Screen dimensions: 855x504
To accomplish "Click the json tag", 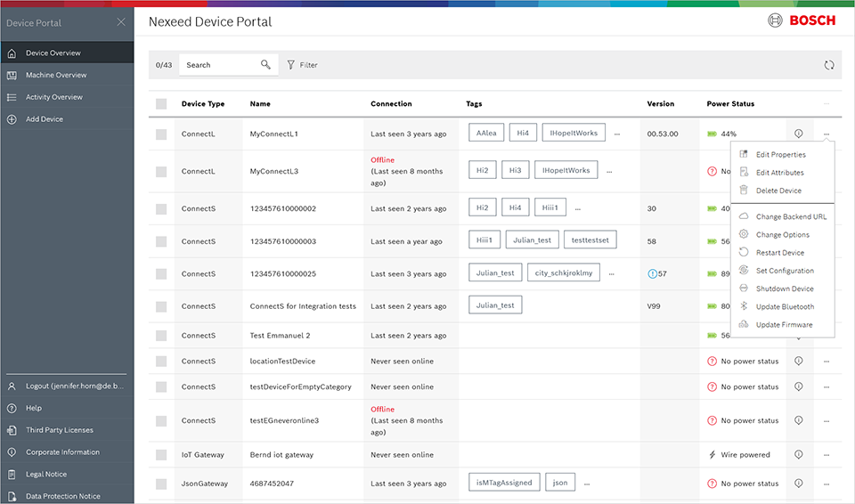I will (560, 482).
